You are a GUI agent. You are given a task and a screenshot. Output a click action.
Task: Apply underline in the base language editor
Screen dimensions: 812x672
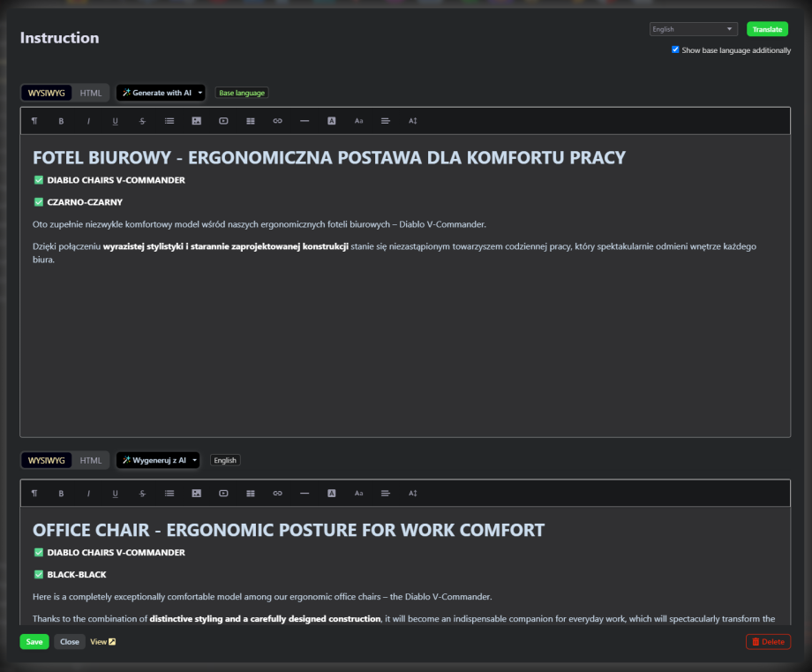(x=115, y=121)
